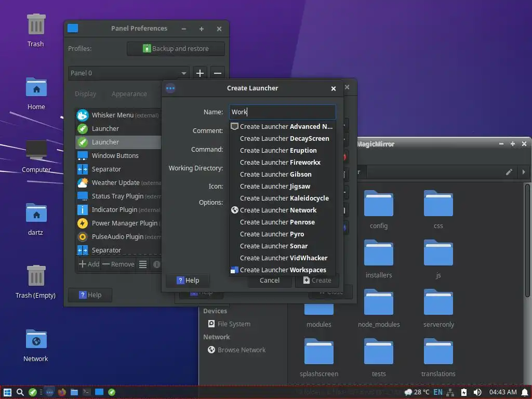This screenshot has height=399, width=532.
Task: Select the Indicator Plugin item
Action: pyautogui.click(x=118, y=210)
